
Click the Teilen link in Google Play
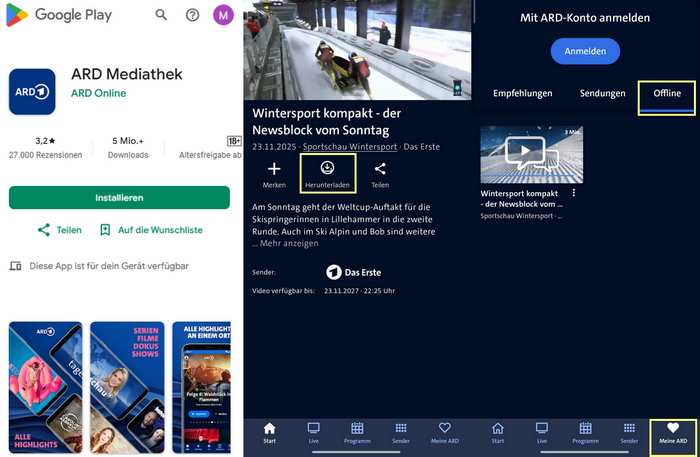click(59, 230)
